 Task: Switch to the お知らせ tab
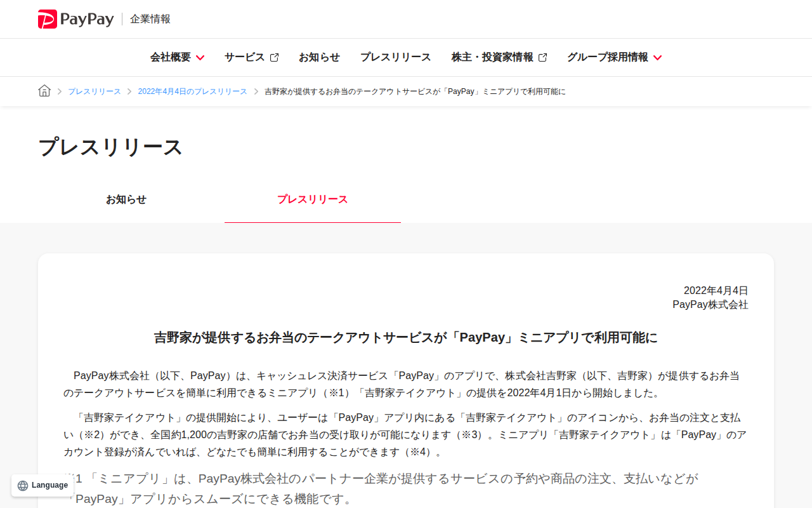tap(126, 199)
